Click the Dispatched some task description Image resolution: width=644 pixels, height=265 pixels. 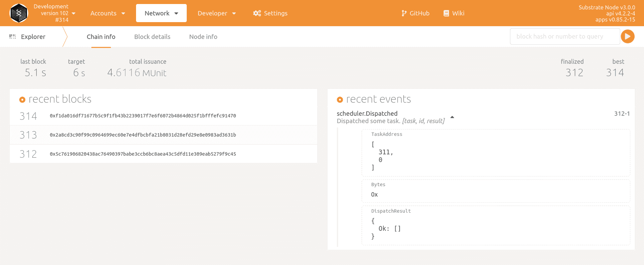point(391,121)
